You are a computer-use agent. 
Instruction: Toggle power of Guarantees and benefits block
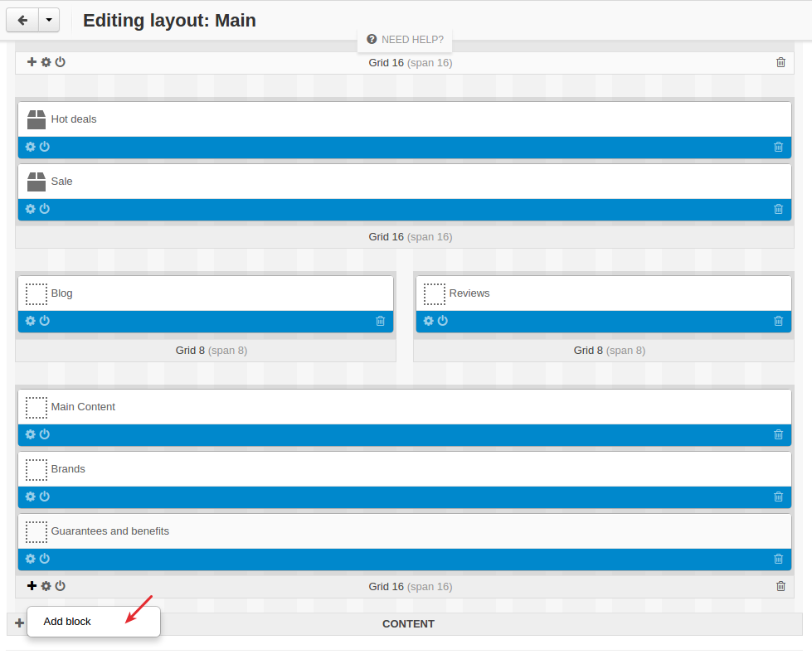45,559
